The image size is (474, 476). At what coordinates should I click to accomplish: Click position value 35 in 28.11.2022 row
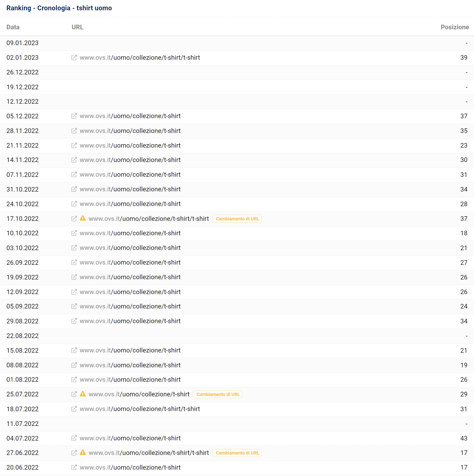(464, 131)
